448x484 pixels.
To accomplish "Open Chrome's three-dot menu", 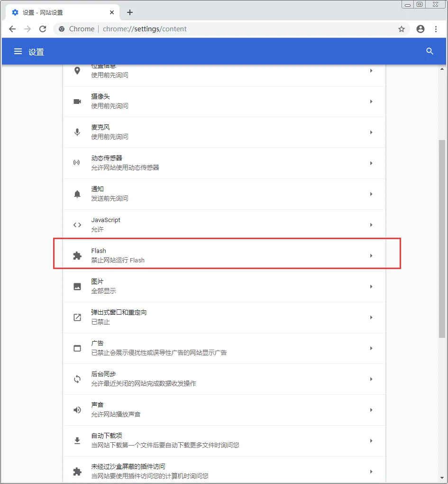I will coord(436,29).
